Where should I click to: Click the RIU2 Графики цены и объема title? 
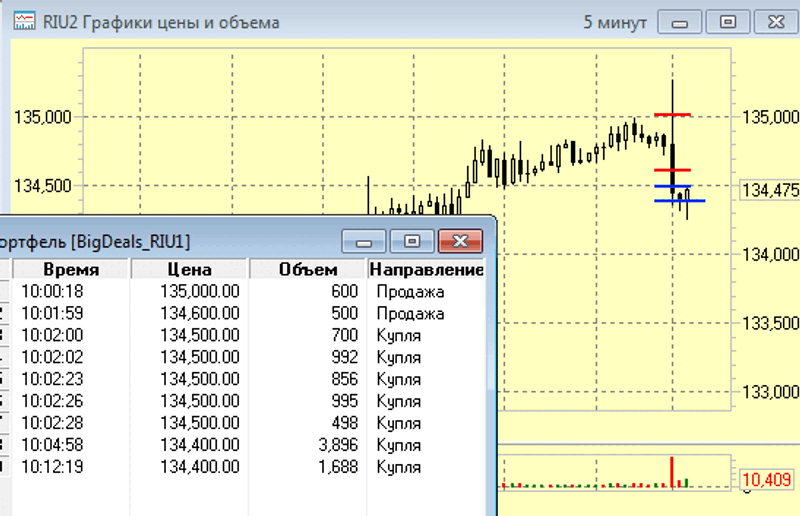[161, 22]
